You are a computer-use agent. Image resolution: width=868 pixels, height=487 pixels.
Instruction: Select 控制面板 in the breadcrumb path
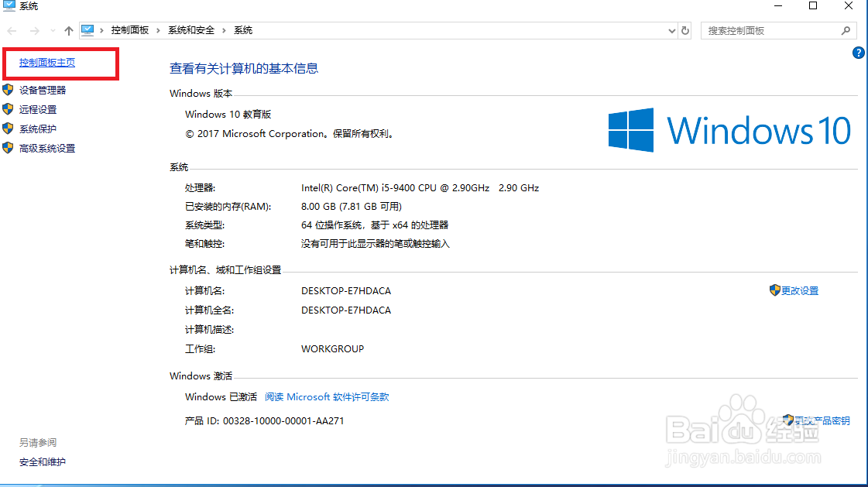(x=130, y=30)
